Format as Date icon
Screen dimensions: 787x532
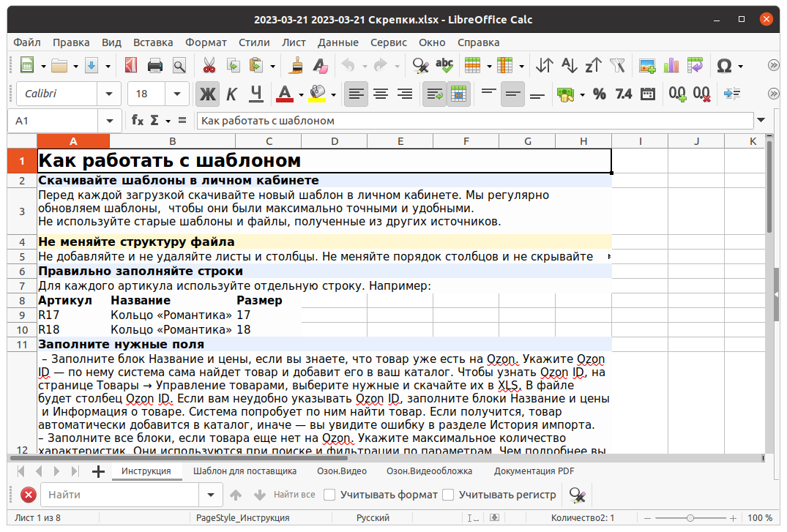tap(648, 94)
